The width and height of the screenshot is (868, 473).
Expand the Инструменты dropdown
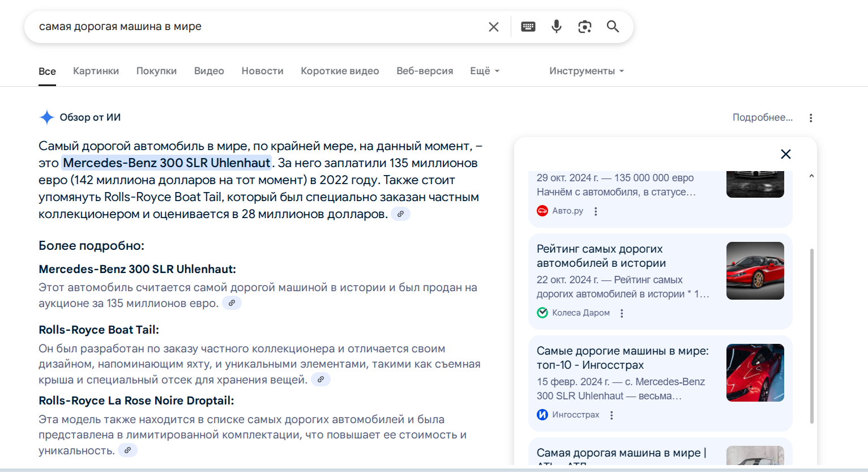click(587, 71)
